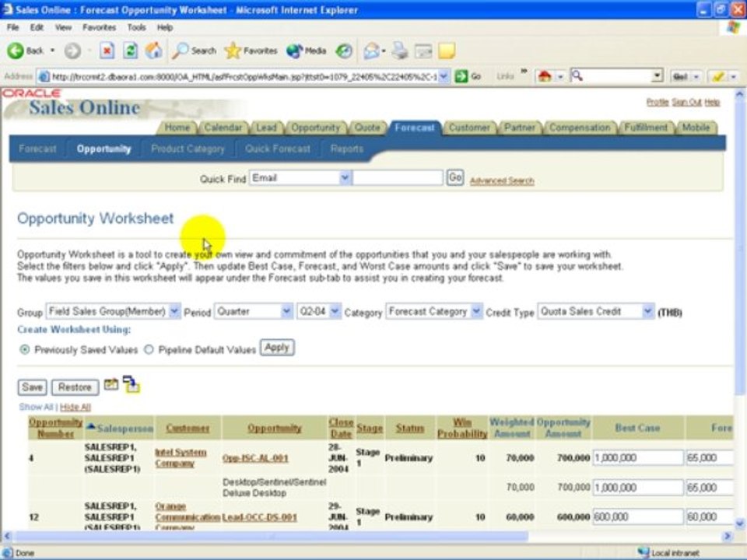Viewport: 747px width, 560px height.
Task: Click vertical scrollbar thumb
Action: (739, 247)
